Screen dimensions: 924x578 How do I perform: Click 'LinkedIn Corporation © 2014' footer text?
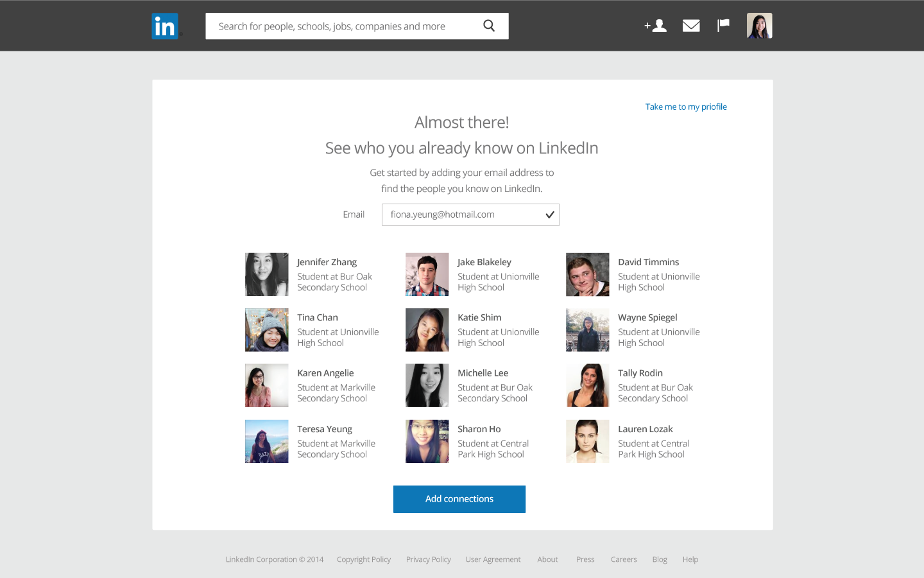[275, 559]
